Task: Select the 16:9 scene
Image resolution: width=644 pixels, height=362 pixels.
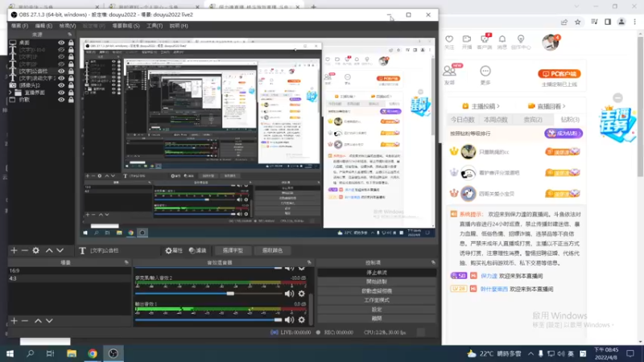Action: [69, 271]
